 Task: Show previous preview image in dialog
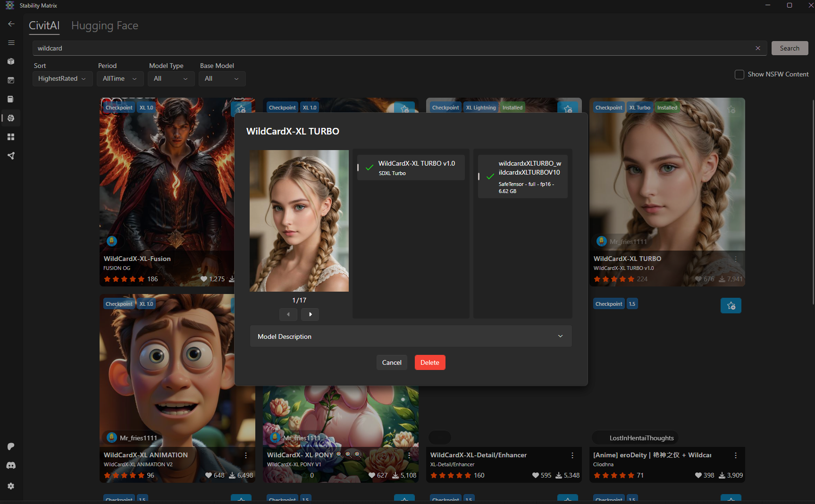coord(288,314)
